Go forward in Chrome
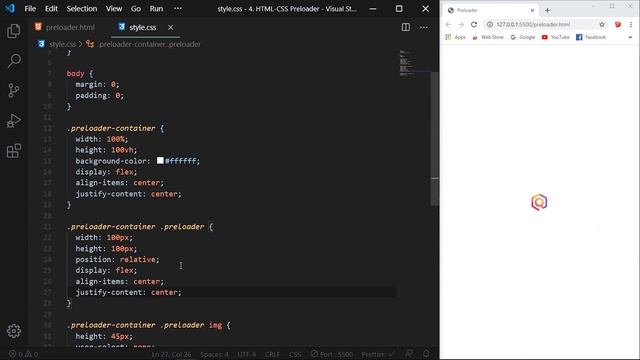640x360 pixels. coord(461,24)
